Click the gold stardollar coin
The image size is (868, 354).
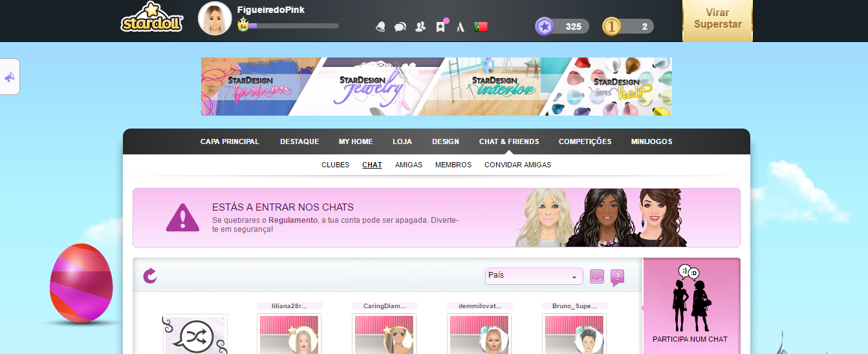tap(612, 26)
